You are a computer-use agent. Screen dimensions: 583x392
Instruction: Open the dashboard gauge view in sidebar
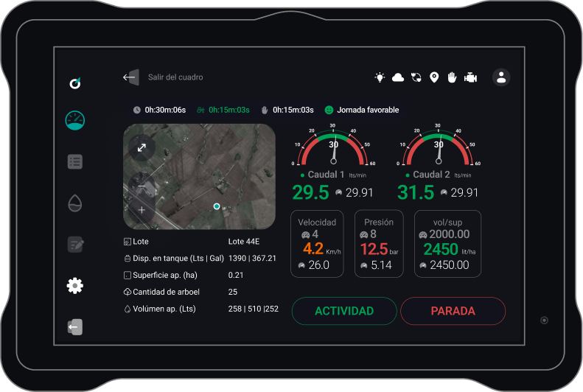click(74, 120)
